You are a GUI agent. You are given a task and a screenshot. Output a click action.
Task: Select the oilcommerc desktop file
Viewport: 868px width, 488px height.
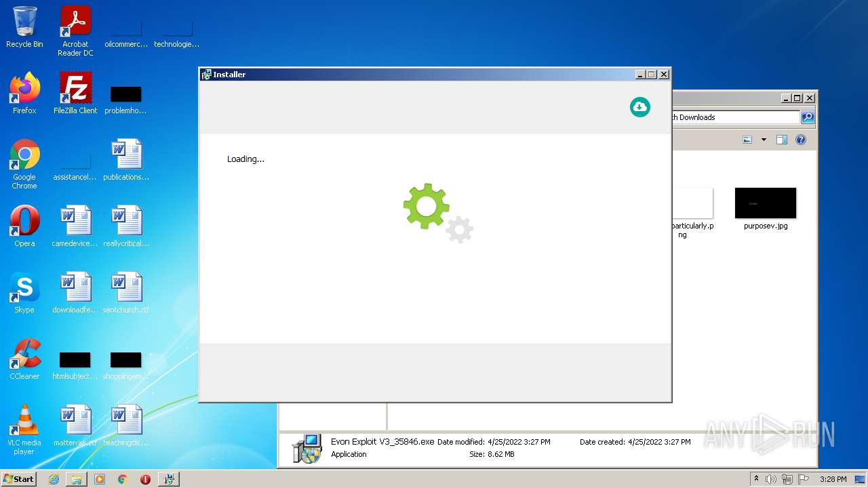(126, 33)
